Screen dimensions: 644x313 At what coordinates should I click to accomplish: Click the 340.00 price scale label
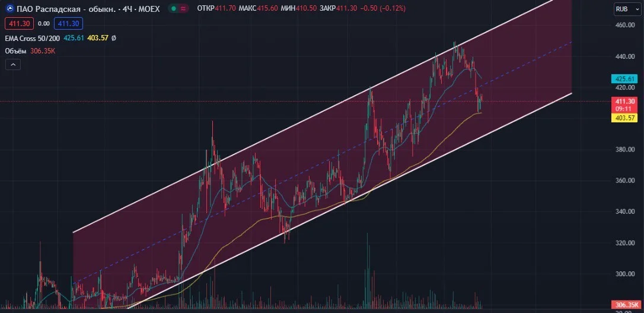coord(626,211)
